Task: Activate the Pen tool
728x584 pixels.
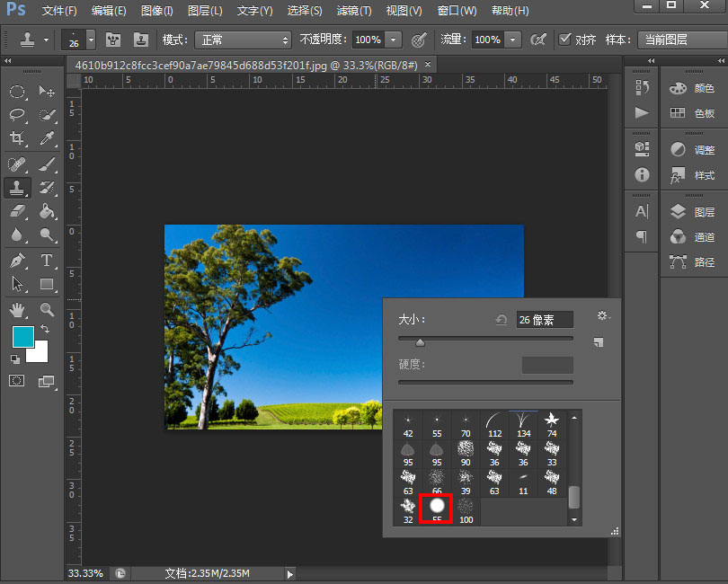Action: click(x=18, y=261)
